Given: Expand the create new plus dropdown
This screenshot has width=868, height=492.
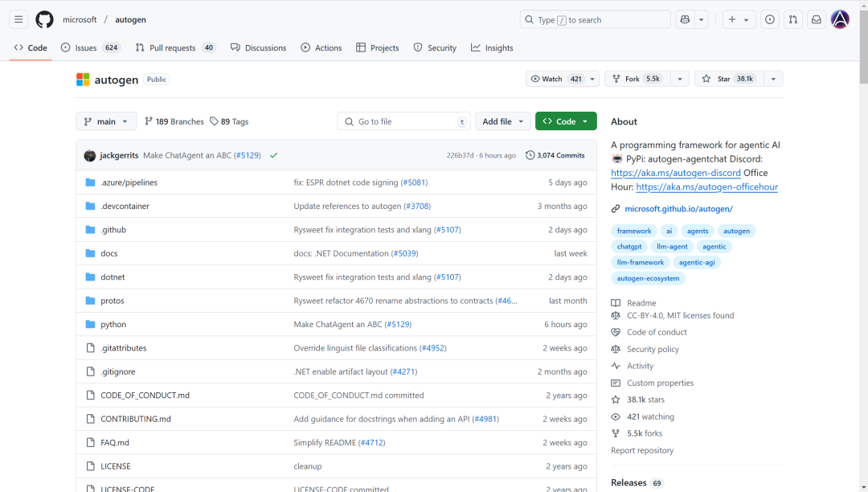Looking at the screenshot, I should [739, 19].
